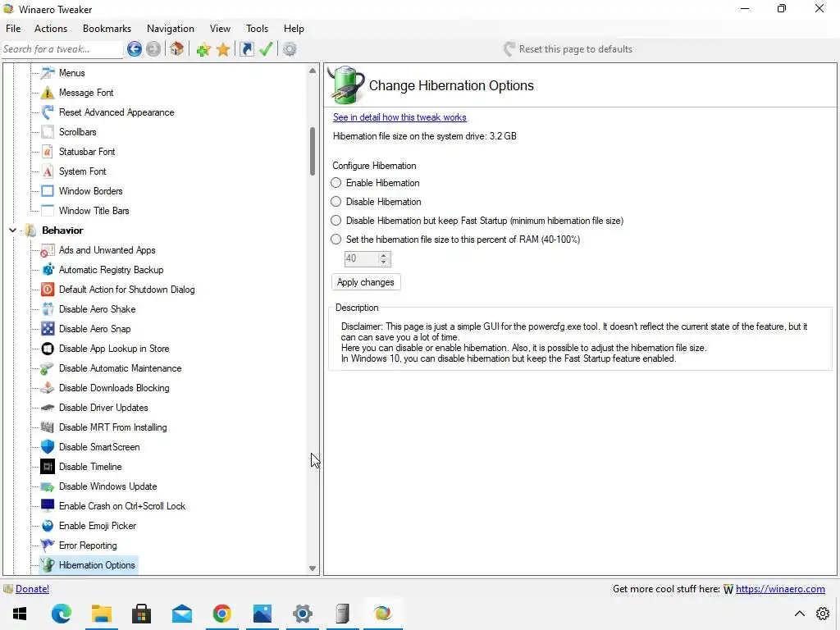
Task: Click the Default Action for Shutdown Dialog icon
Action: point(48,290)
